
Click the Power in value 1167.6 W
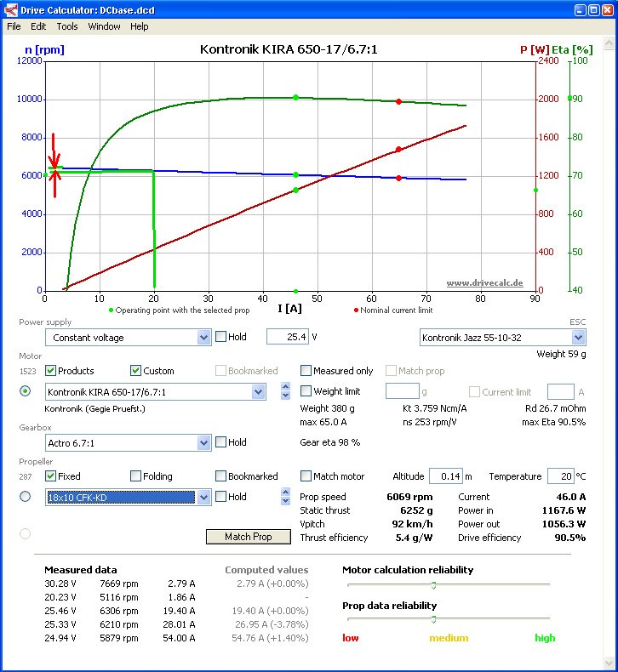click(x=564, y=510)
